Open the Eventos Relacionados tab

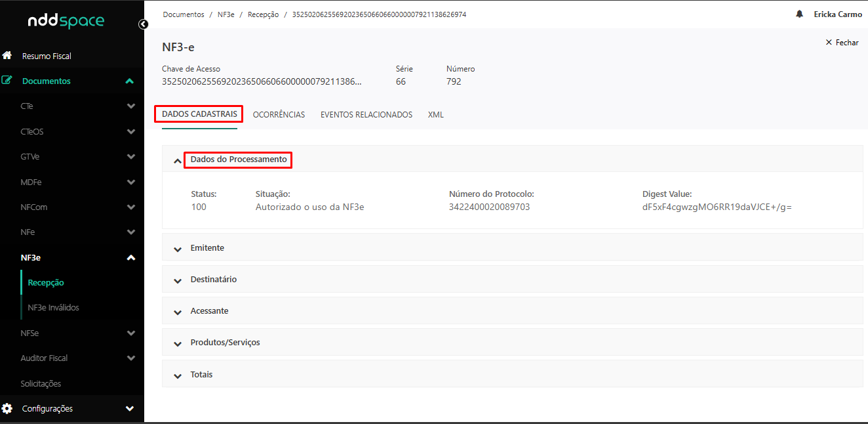[x=366, y=115]
